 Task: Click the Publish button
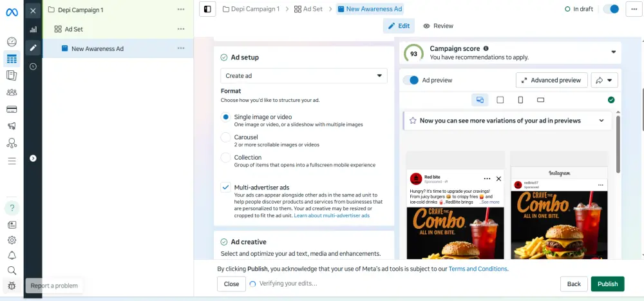[x=607, y=284]
